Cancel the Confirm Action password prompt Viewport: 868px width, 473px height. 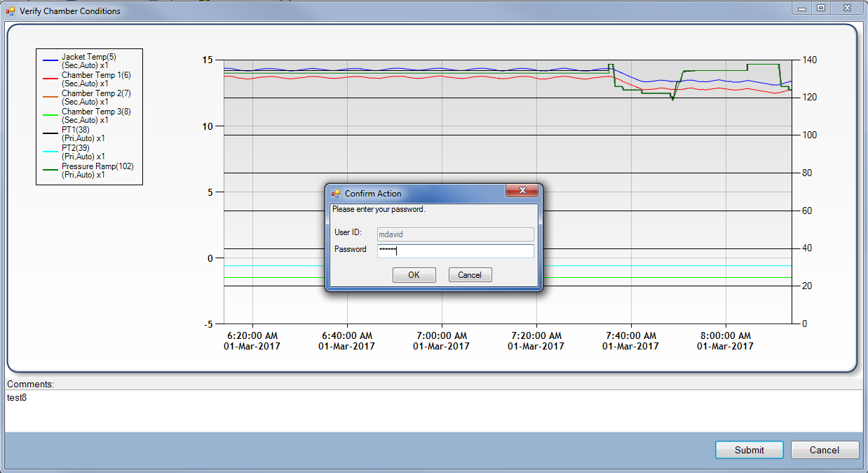(470, 275)
